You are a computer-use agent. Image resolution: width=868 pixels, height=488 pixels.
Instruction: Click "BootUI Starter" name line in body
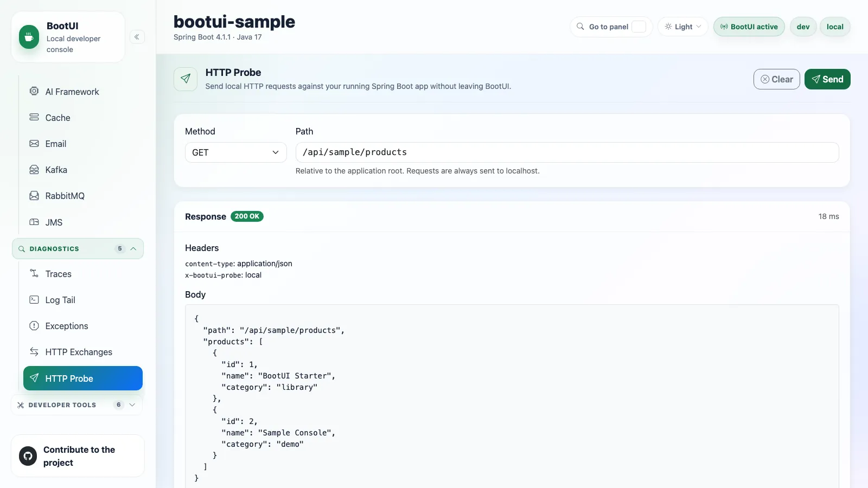click(278, 376)
